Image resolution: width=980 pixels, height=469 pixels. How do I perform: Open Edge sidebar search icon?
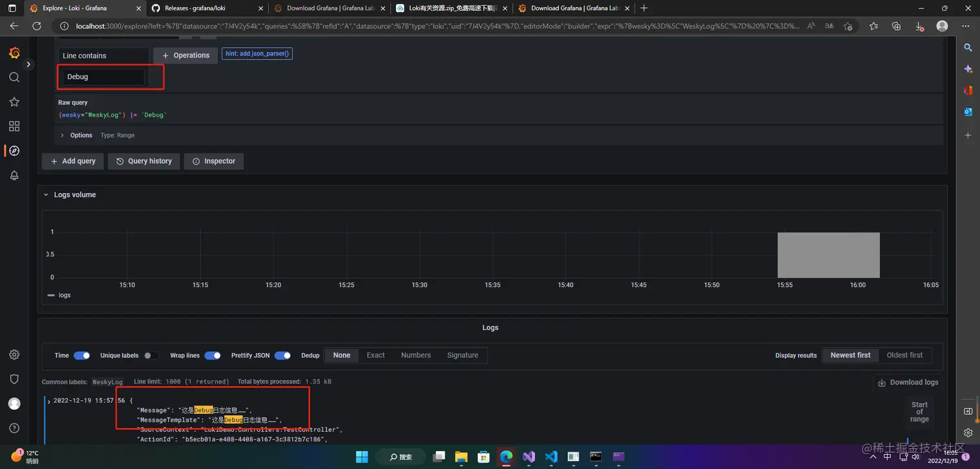click(968, 47)
